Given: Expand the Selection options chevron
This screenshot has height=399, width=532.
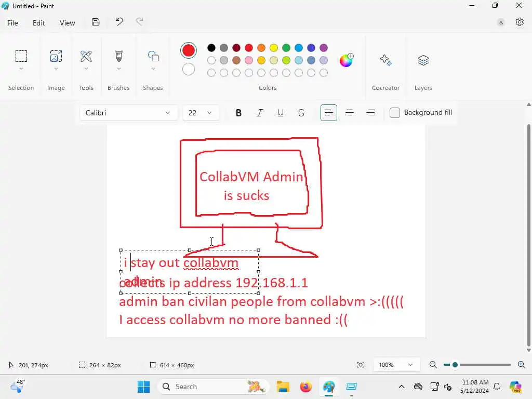Looking at the screenshot, I should point(21,69).
